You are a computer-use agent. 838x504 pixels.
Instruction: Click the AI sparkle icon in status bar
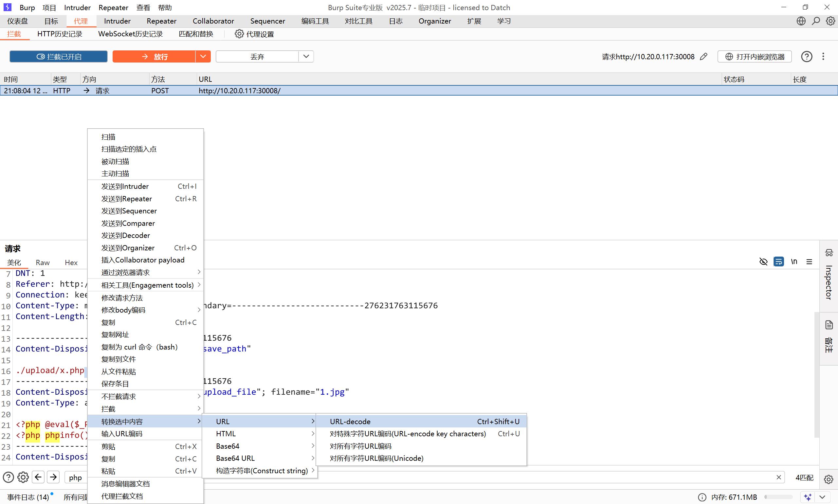808,497
